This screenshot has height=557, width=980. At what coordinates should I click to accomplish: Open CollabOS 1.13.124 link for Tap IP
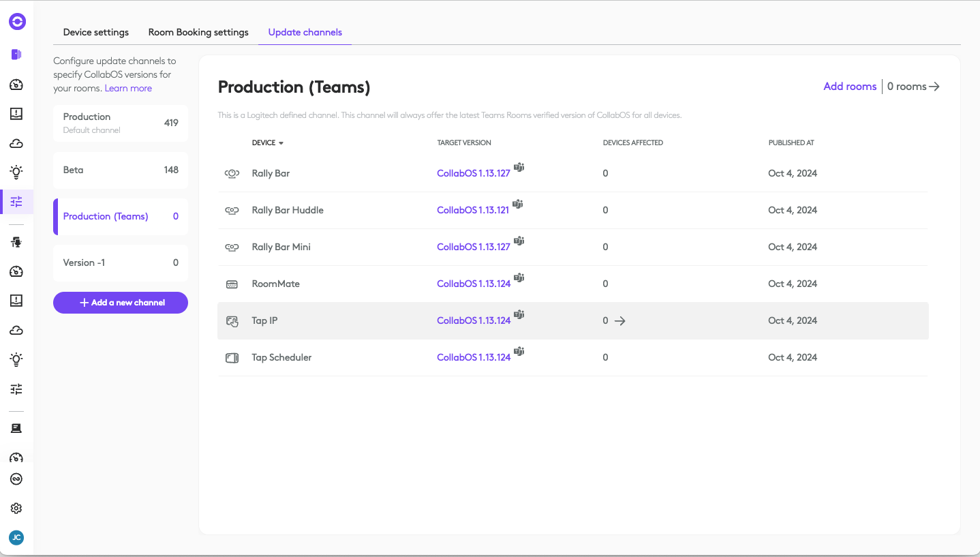[474, 320]
